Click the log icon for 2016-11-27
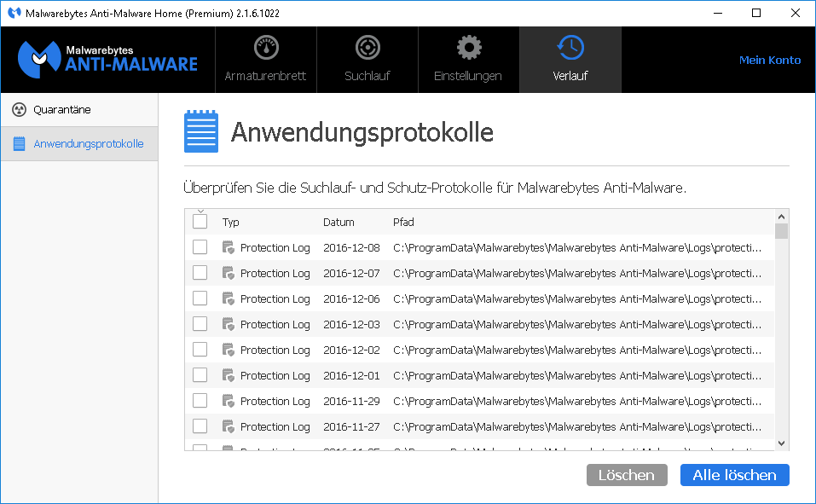The height and width of the screenshot is (504, 816). point(229,426)
